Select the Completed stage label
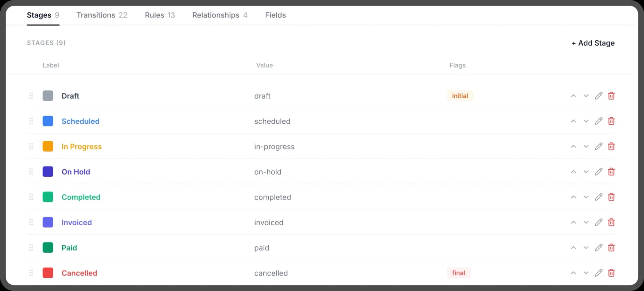 click(81, 197)
